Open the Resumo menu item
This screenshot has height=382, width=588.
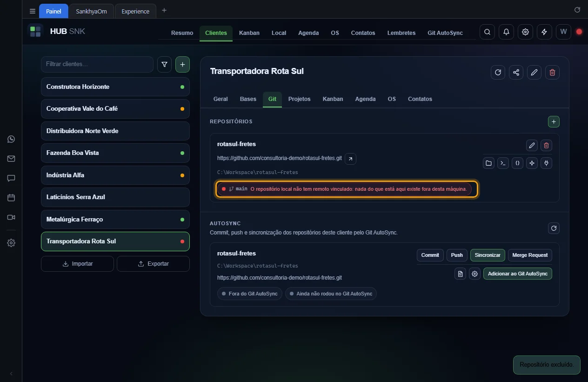tap(182, 33)
